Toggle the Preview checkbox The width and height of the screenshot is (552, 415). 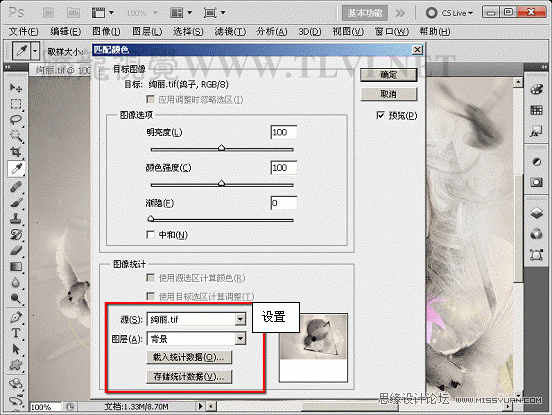point(380,115)
